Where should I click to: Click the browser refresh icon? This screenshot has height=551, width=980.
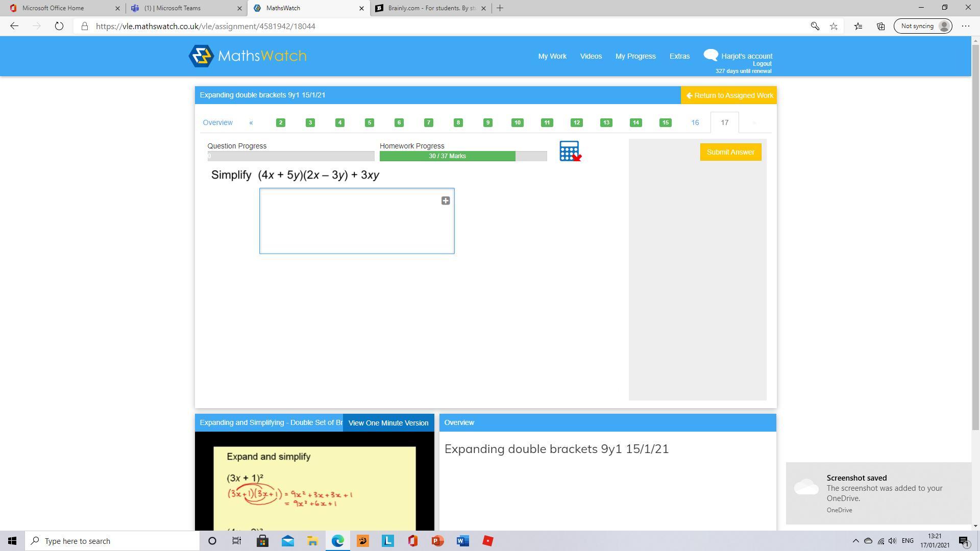(x=59, y=26)
